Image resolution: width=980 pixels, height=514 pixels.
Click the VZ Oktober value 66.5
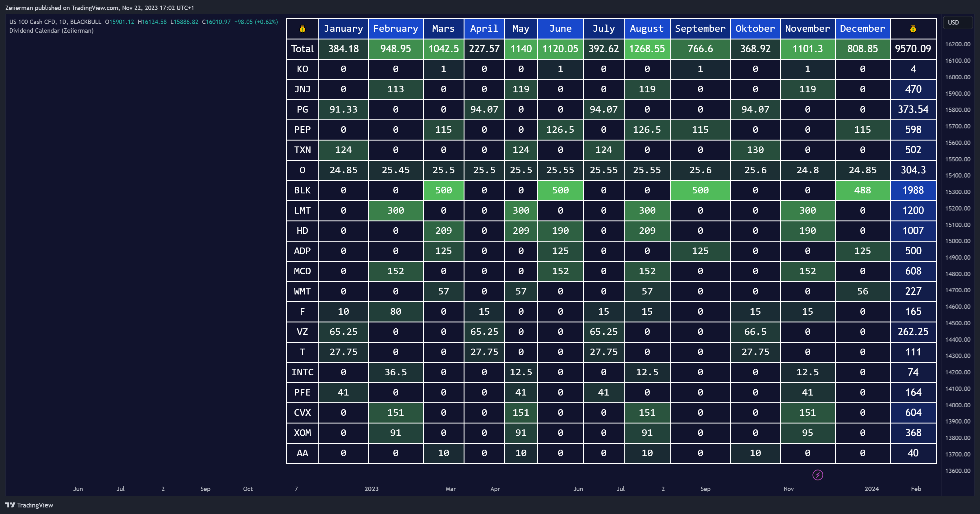point(756,332)
